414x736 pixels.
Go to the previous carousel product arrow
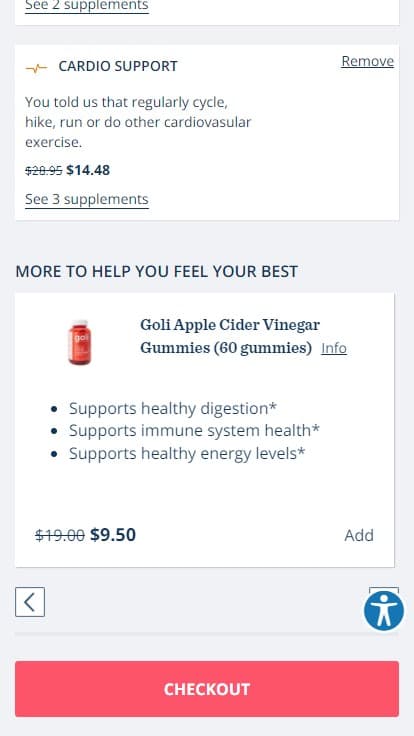click(x=30, y=602)
